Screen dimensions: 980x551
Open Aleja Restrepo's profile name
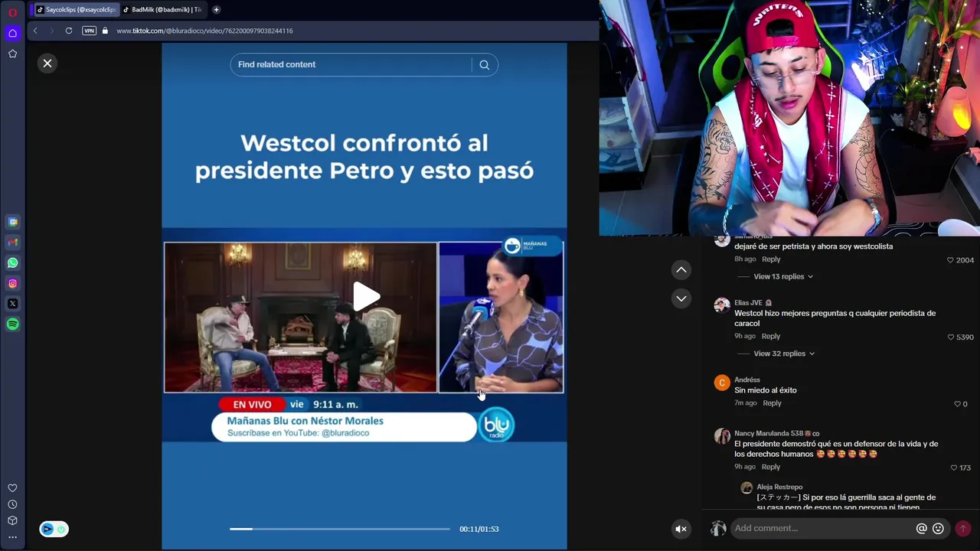(779, 487)
